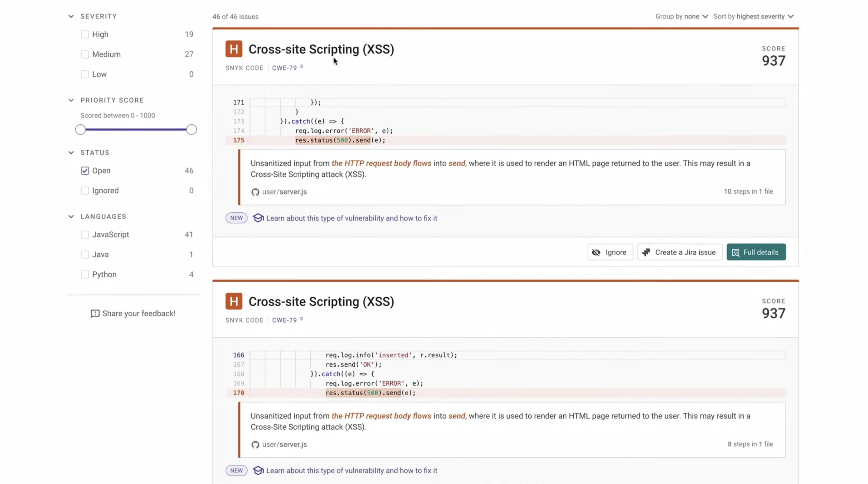Open CWE-79 link in second issue
This screenshot has width=868, height=484.
pyautogui.click(x=284, y=320)
